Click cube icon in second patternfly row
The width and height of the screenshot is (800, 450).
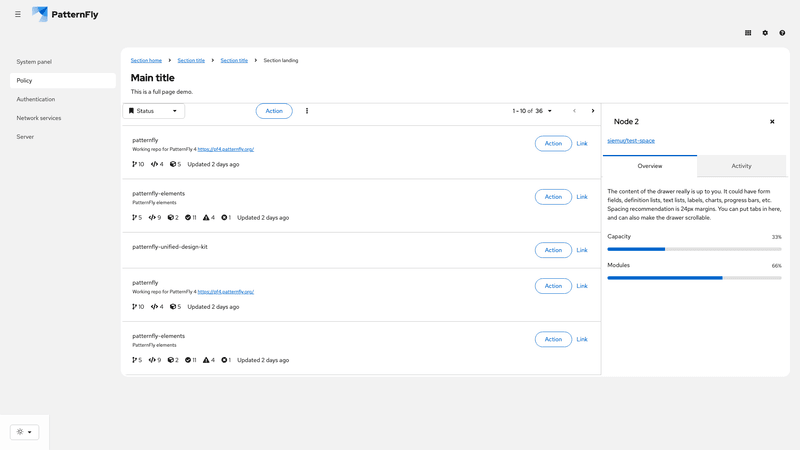pyautogui.click(x=173, y=307)
